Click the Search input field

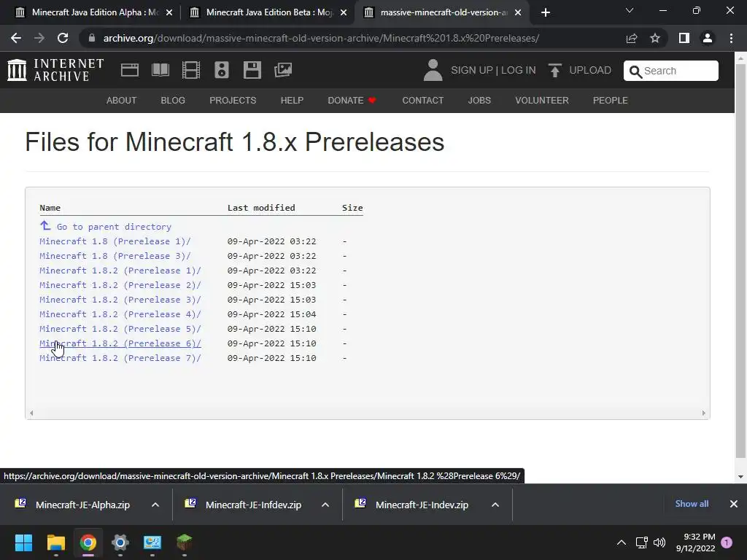(671, 71)
